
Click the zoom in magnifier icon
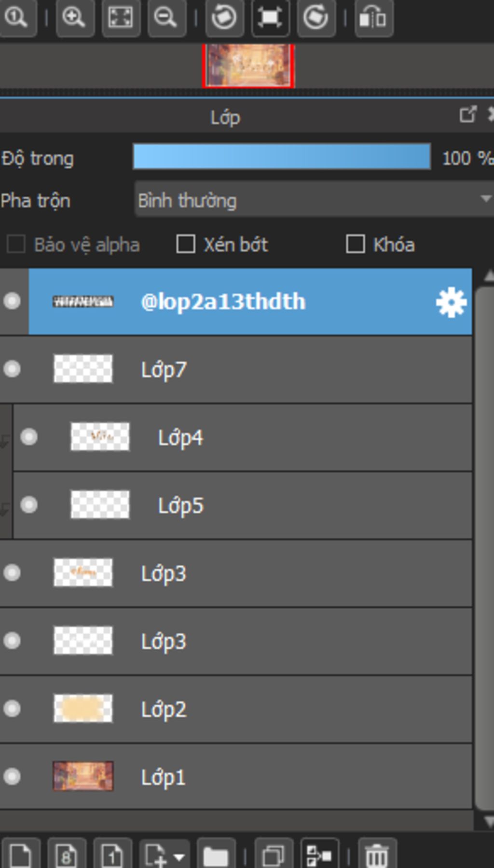[x=74, y=18]
